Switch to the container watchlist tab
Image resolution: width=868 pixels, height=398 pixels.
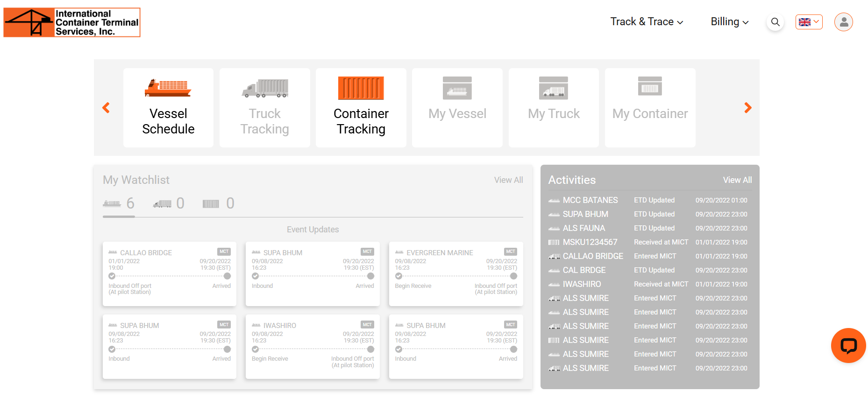tap(218, 203)
